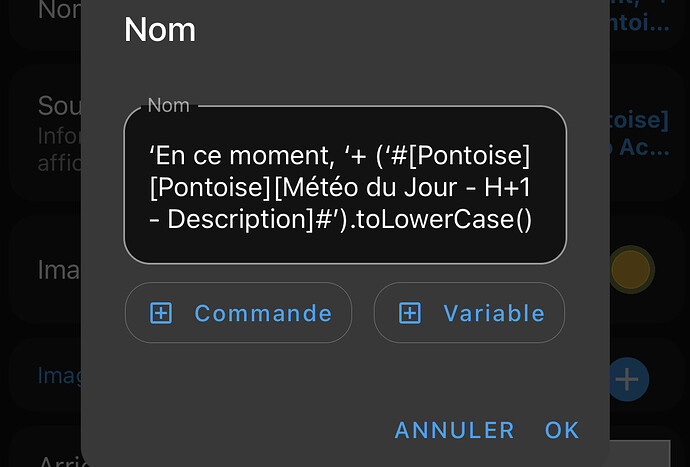This screenshot has height=467, width=690.
Task: Confirm the name with OK
Action: (562, 430)
